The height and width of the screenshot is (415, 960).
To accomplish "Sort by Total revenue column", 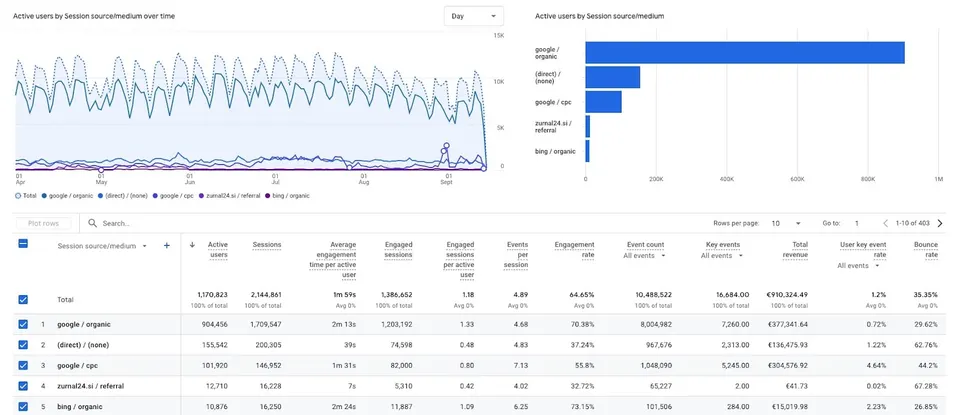I will (x=796, y=249).
